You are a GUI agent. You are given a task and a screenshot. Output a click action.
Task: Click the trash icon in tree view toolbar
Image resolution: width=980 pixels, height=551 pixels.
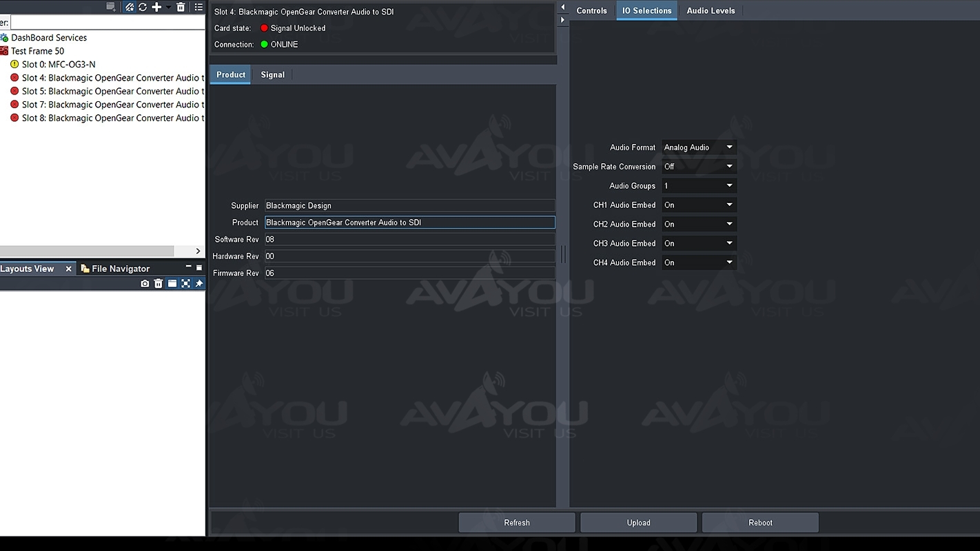(x=181, y=7)
